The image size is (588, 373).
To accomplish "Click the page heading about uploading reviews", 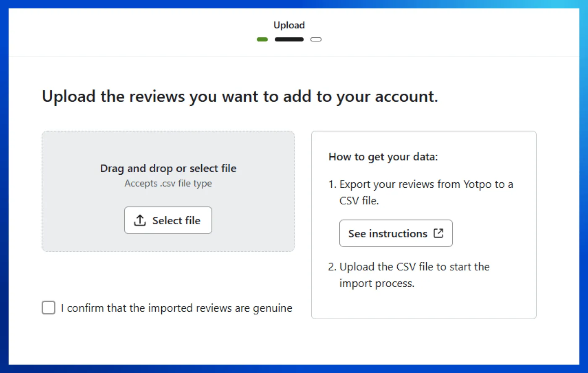I will pyautogui.click(x=239, y=96).
